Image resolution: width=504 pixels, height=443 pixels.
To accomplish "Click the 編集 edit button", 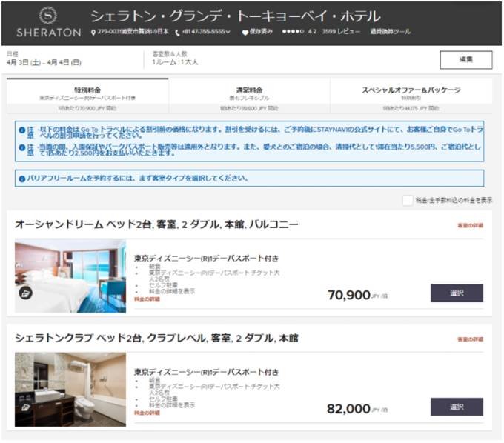I will [465, 59].
